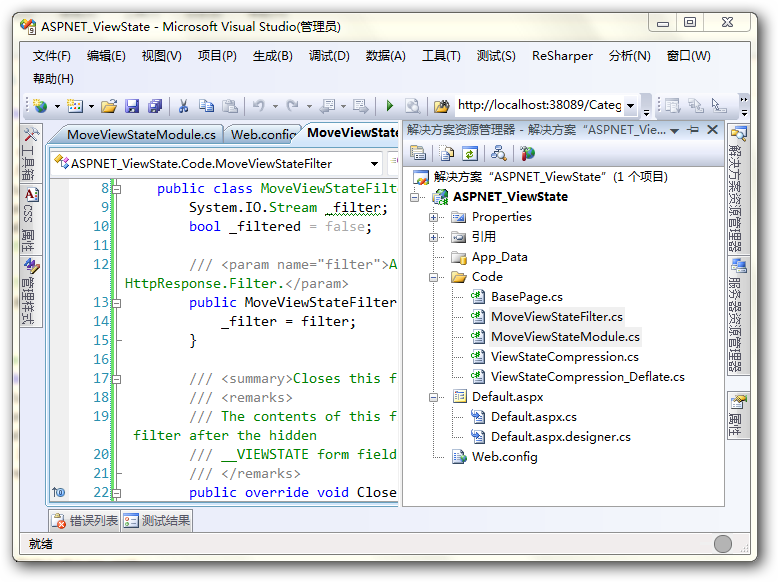
Task: Collapse the Default.aspx node
Action: [434, 397]
